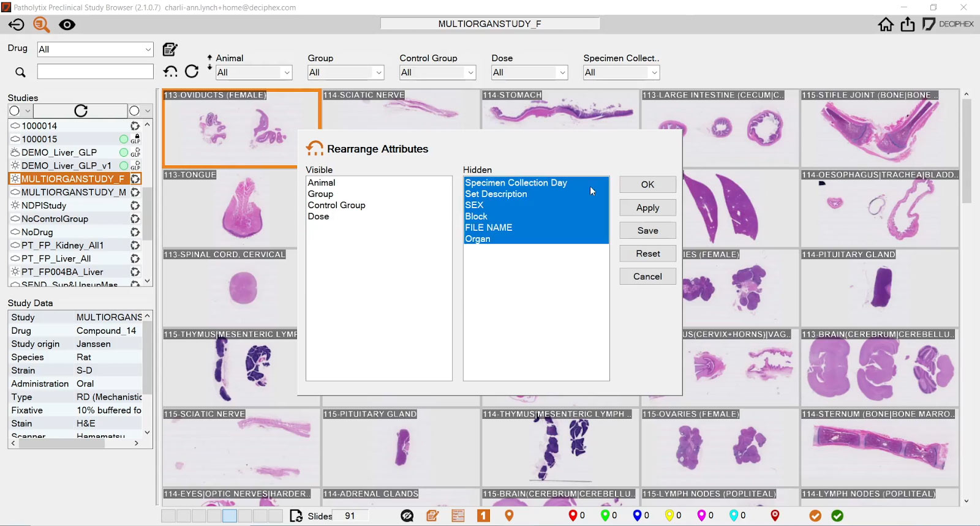
Task: Open the Group filter dropdown
Action: point(346,72)
